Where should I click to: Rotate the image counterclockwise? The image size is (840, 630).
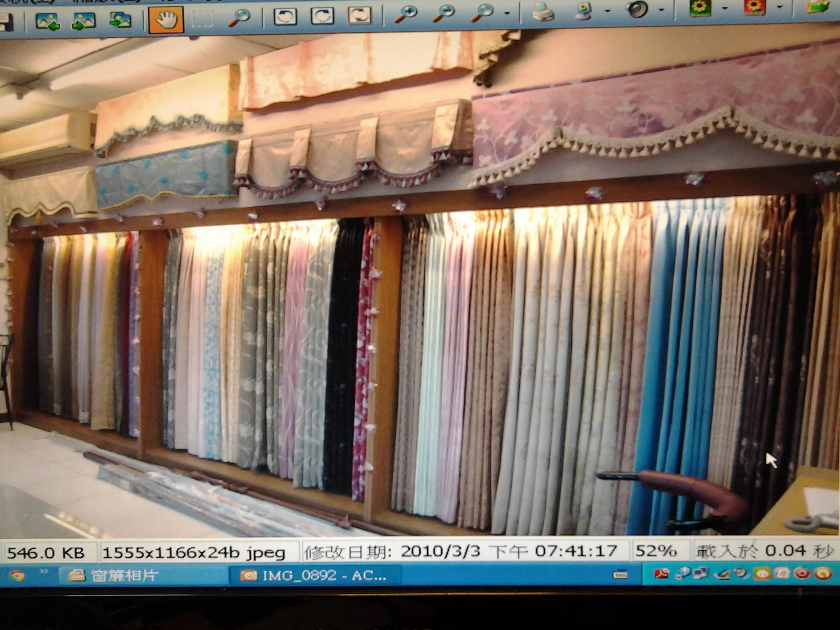(285, 17)
